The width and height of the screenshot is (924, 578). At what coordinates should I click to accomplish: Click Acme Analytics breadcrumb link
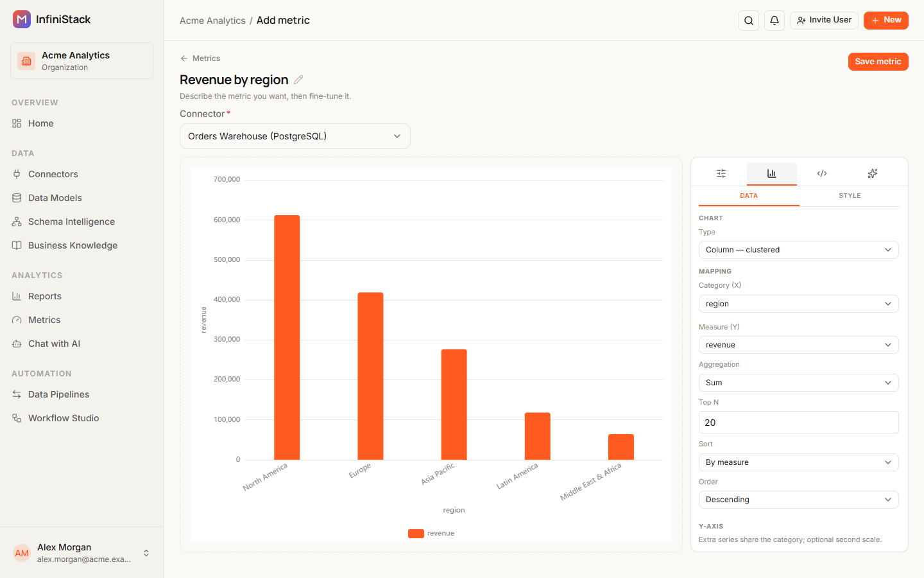pyautogui.click(x=212, y=21)
